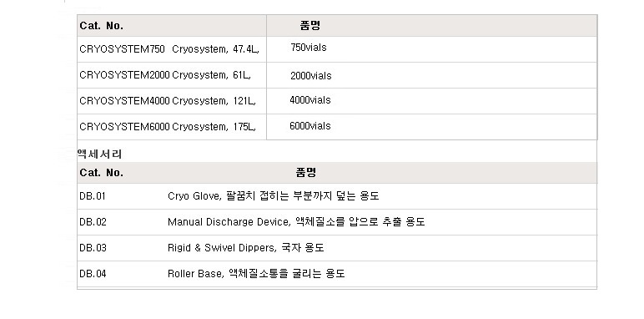Select the CRYOSYSTEM6000 Cryosystem 175L entry

point(168,127)
